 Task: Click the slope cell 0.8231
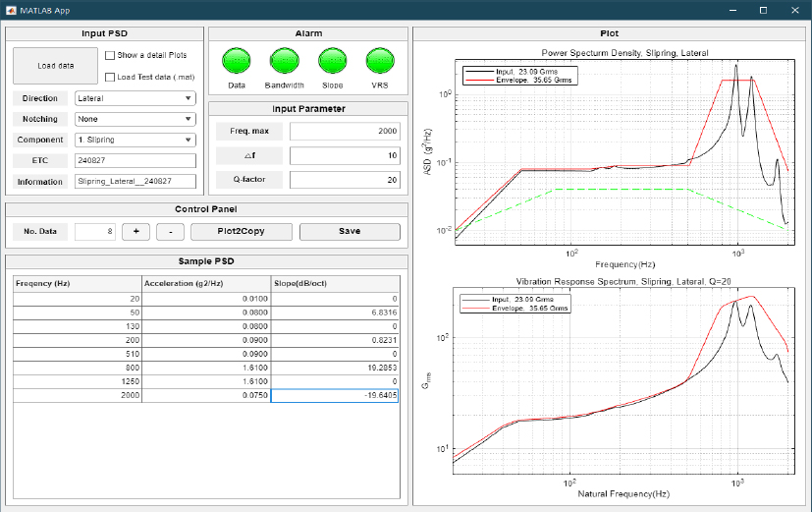pyautogui.click(x=335, y=340)
